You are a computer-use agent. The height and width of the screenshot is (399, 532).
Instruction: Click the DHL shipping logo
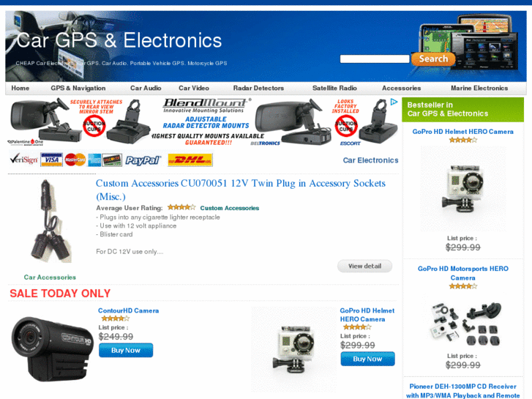pos(190,160)
